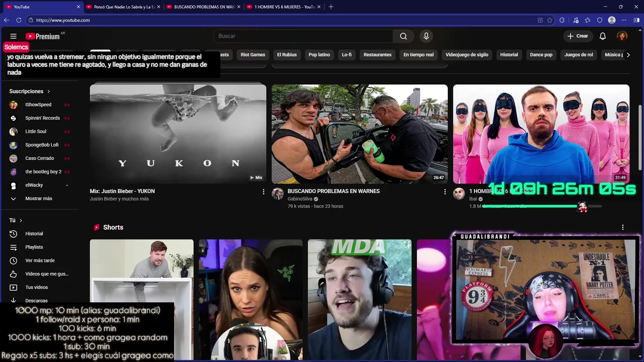Play the BUSCANDO PROBLEMAS EN WARNES thumbnail

[x=360, y=134]
